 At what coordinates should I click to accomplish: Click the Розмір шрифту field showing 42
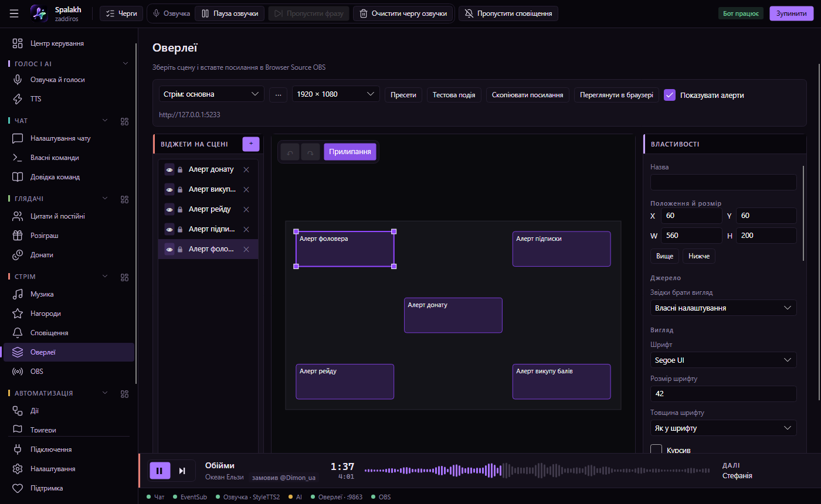[723, 394]
